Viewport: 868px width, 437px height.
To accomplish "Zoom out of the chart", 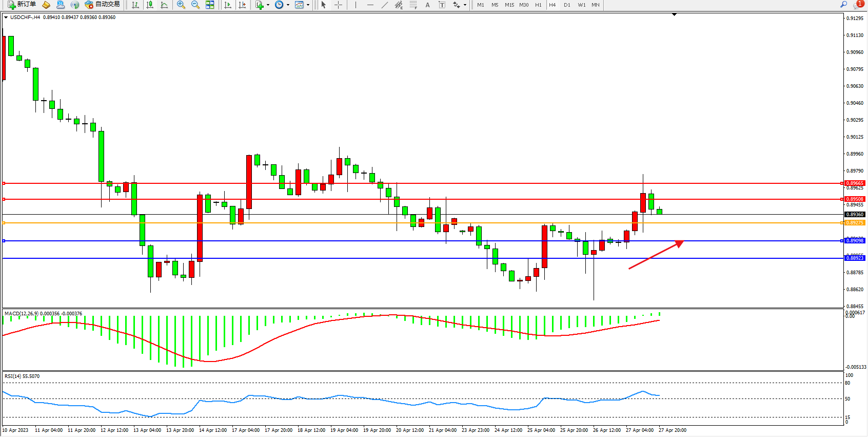I will (x=195, y=5).
